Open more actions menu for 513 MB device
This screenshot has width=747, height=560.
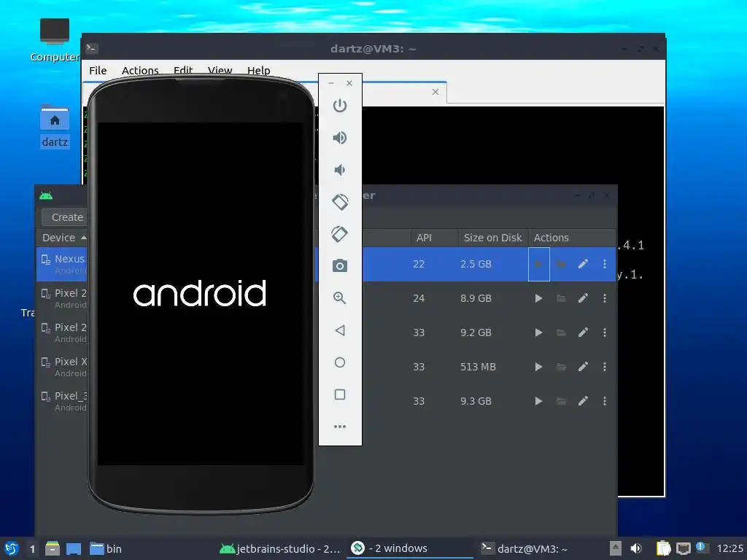(x=605, y=367)
